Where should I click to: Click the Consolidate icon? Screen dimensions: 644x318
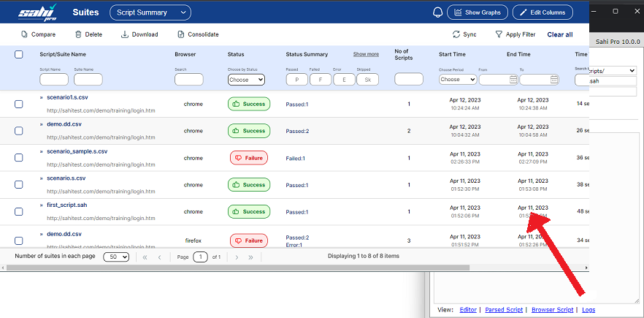(x=180, y=34)
